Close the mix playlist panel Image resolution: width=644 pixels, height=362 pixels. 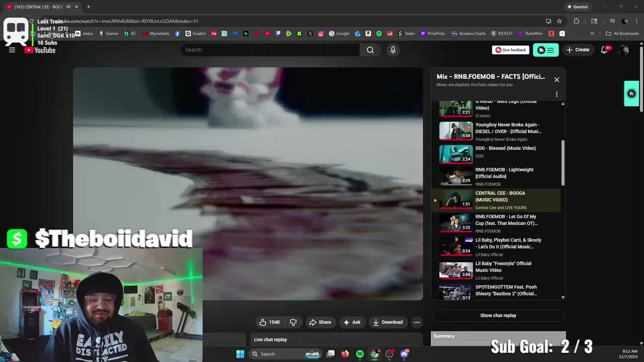(x=556, y=79)
